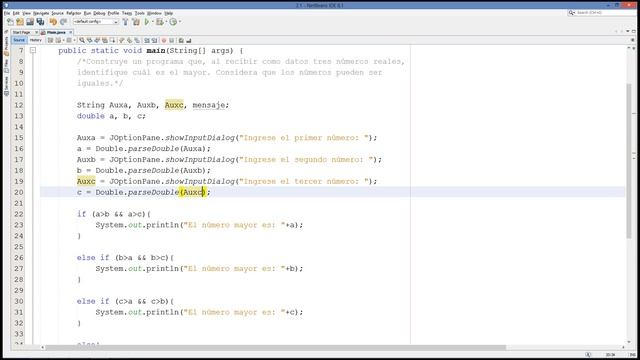Open the Debug Project dropdown arrow
The width and height of the screenshot is (640, 360).
pyautogui.click(x=167, y=22)
